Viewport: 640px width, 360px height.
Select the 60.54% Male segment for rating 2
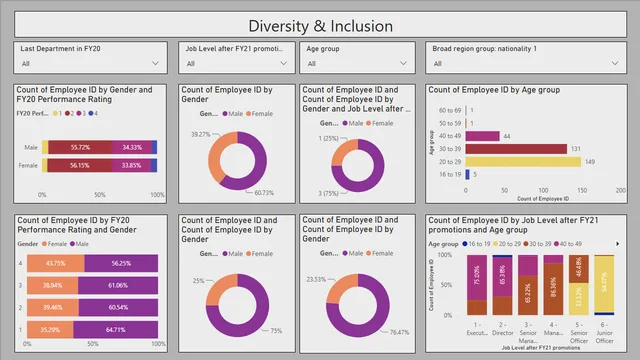tap(118, 307)
